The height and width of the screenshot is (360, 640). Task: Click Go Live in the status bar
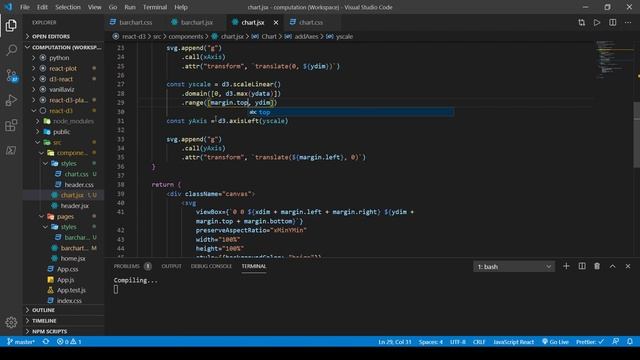555,342
